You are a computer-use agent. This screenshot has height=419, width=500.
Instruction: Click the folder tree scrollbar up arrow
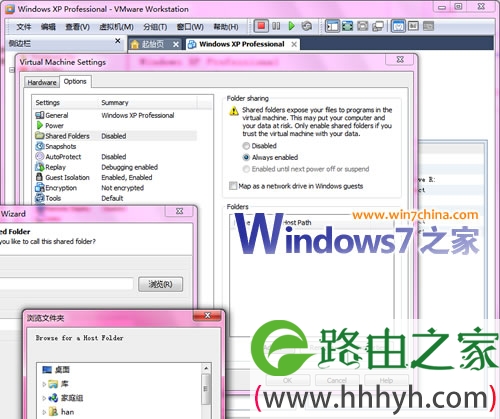click(206, 368)
